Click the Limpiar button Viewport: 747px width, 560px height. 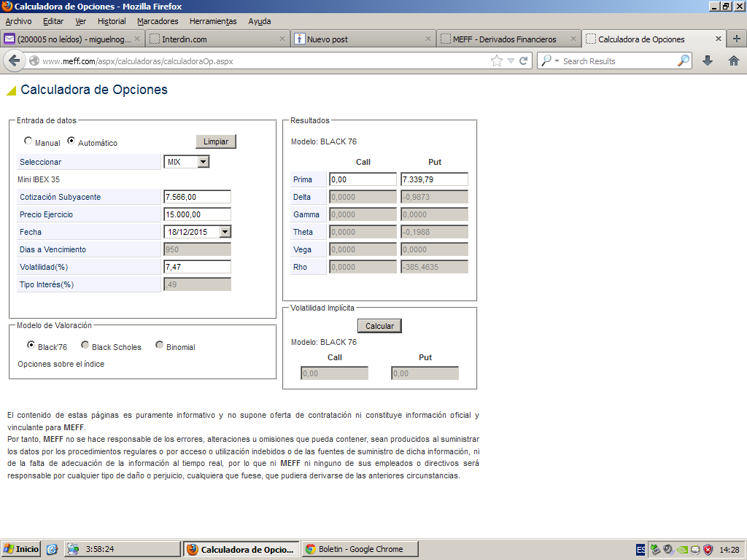pyautogui.click(x=216, y=141)
